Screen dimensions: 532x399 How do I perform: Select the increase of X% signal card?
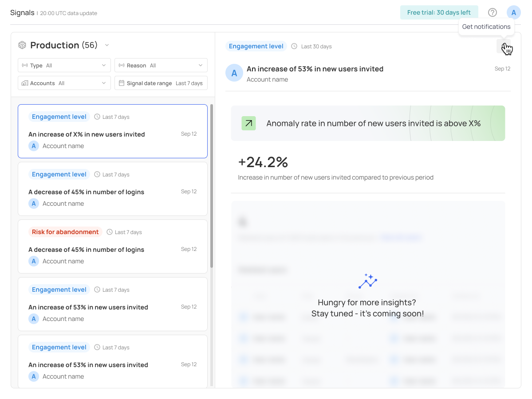[x=113, y=131]
